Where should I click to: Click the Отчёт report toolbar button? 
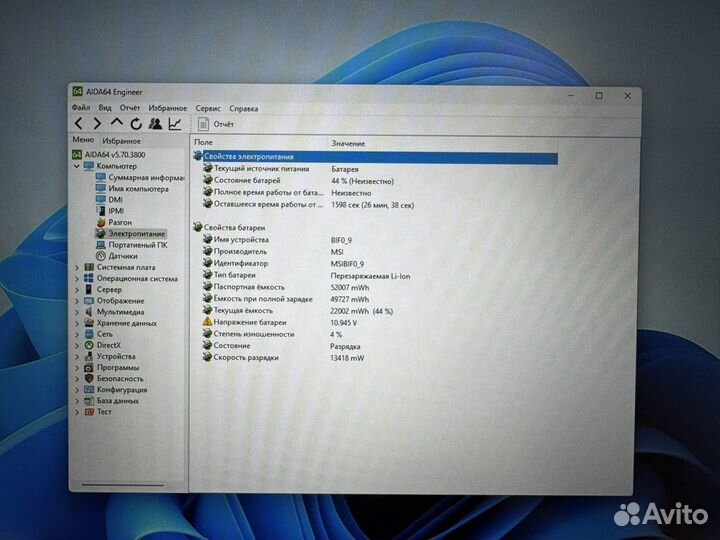click(x=217, y=124)
